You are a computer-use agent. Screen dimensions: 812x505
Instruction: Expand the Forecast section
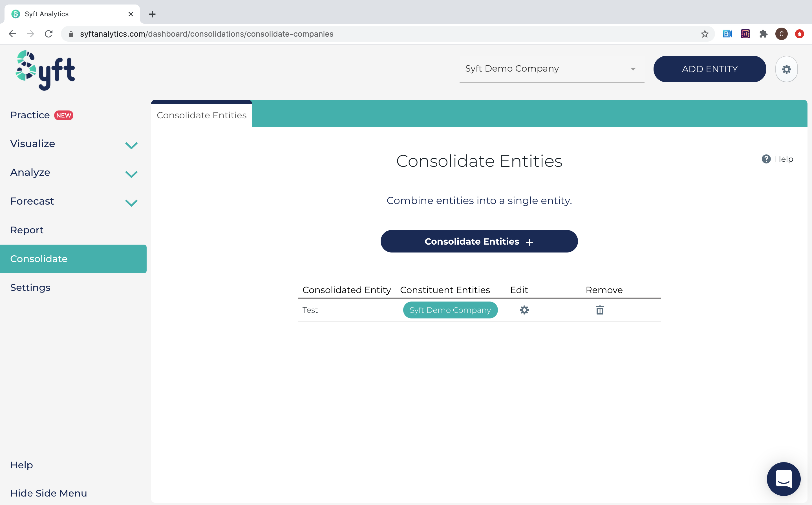point(131,203)
